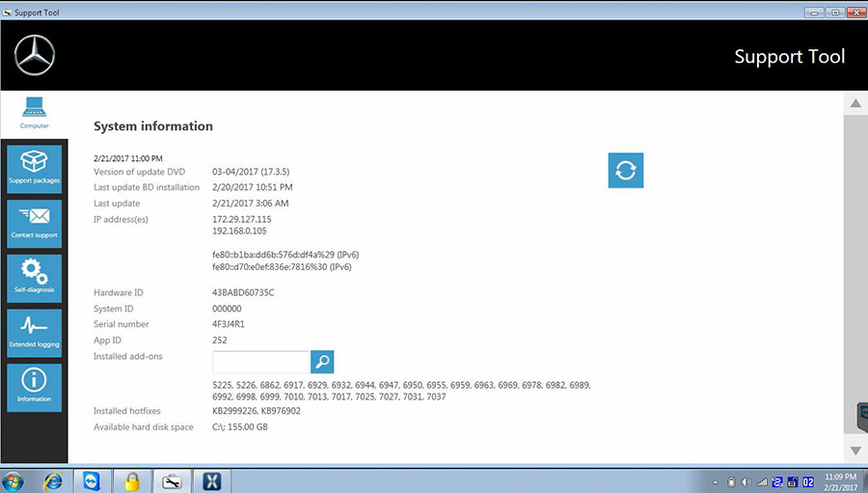The height and width of the screenshot is (493, 868).
Task: Click the App ID value 252
Action: [220, 341]
